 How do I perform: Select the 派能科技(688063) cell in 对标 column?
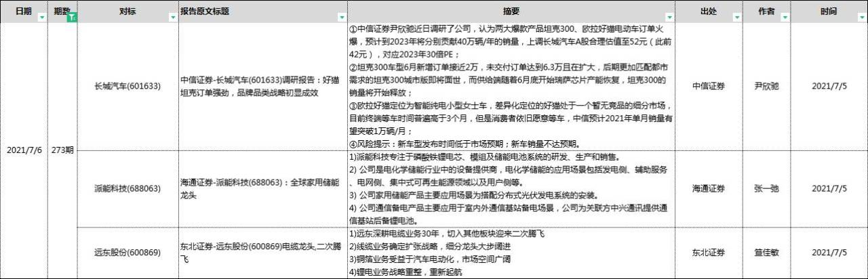pyautogui.click(x=127, y=188)
